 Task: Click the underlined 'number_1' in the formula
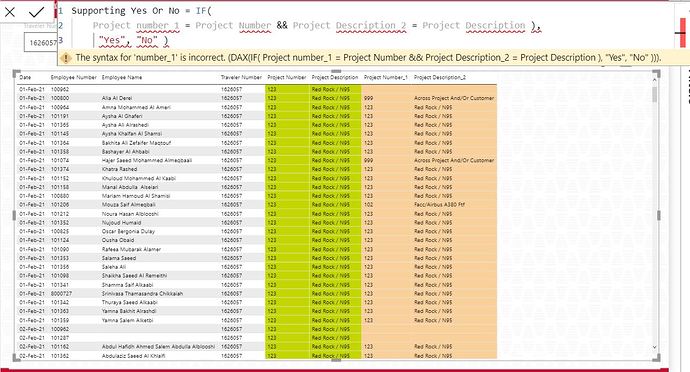158,26
